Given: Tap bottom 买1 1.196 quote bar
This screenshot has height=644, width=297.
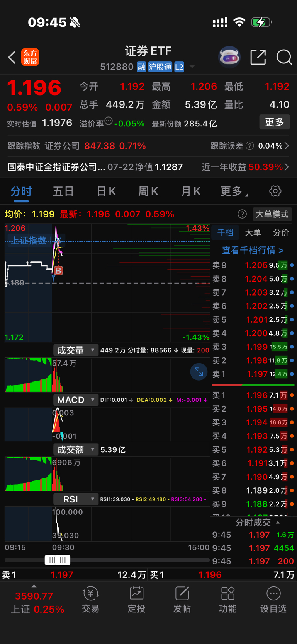Looking at the screenshot, I should click(222, 575).
